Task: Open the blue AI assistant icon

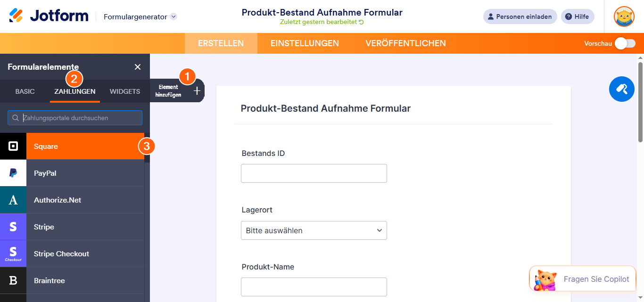Action: pos(621,89)
